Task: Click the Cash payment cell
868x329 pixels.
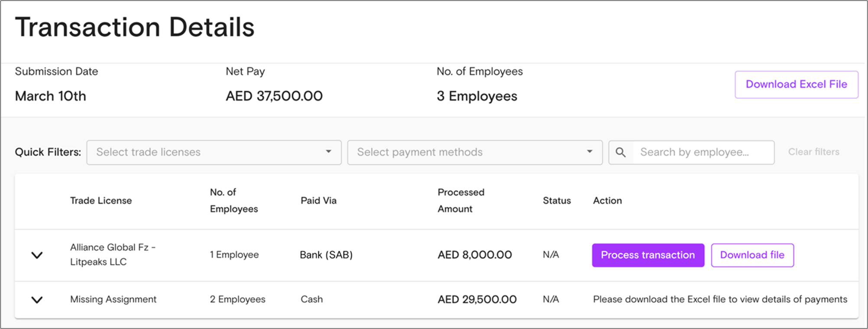Action: tap(311, 299)
